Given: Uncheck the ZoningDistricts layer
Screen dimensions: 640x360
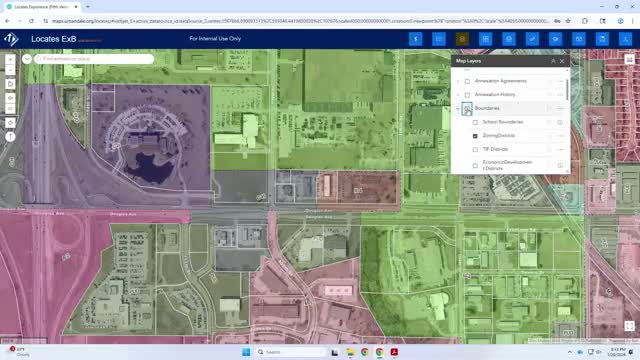Looking at the screenshot, I should point(475,136).
